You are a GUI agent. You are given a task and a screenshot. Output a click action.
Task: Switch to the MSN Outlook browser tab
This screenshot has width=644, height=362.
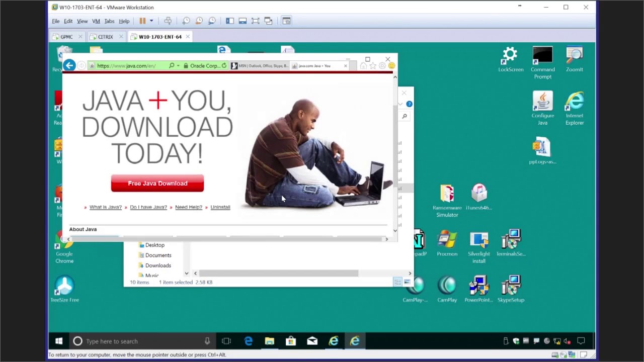coord(260,66)
